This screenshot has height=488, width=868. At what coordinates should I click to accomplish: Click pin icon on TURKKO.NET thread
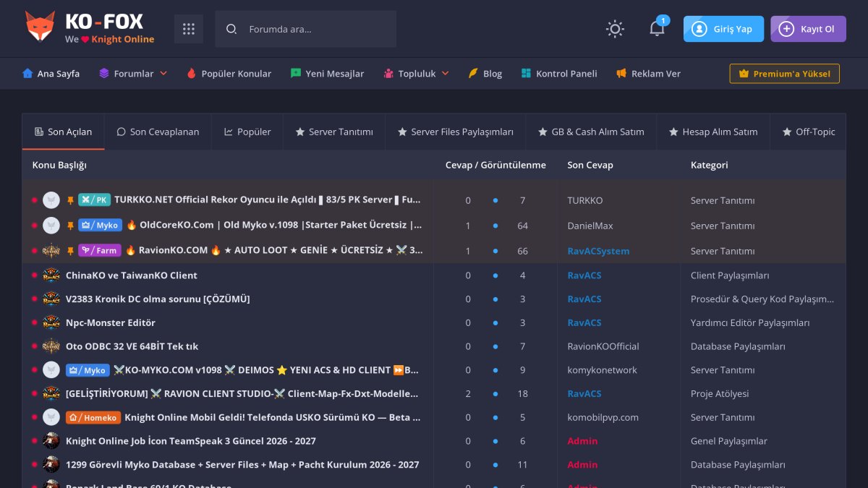pos(70,200)
